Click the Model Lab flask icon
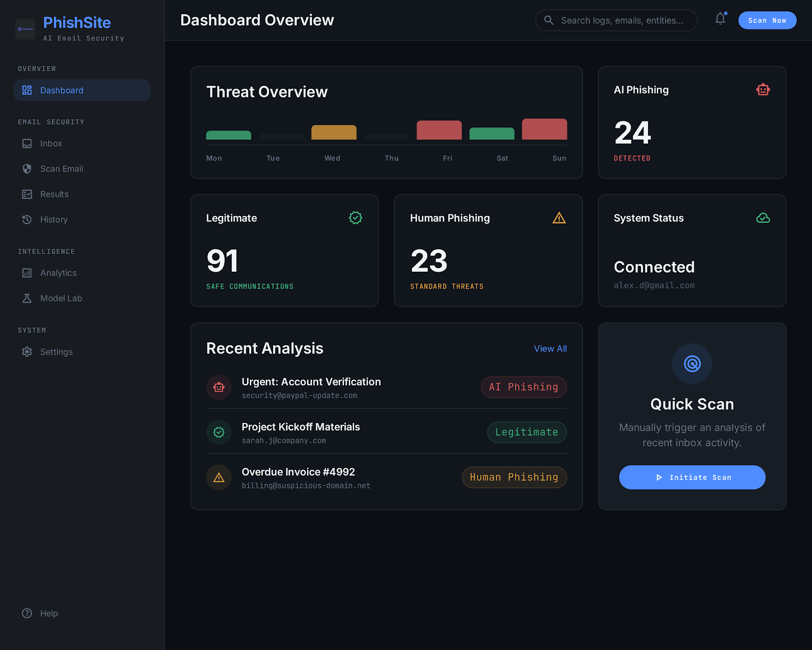The image size is (812, 650). 27,299
